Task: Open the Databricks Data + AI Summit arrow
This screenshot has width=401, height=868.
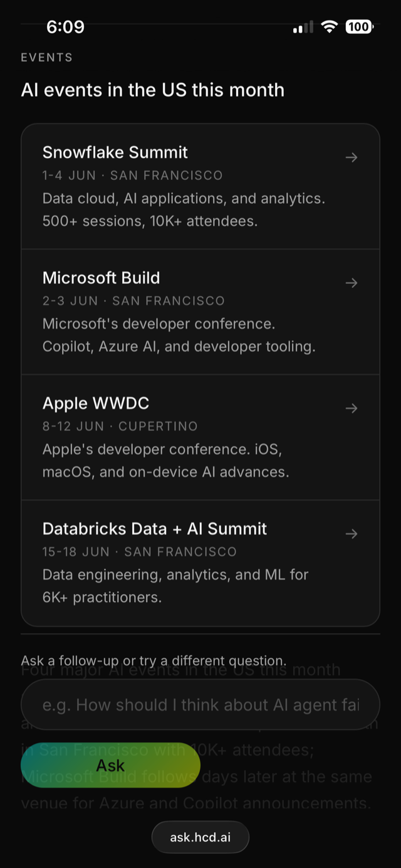Action: [352, 534]
